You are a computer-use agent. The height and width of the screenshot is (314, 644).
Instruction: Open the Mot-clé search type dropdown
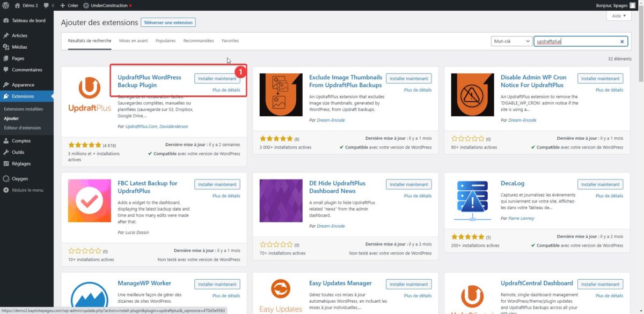(511, 41)
